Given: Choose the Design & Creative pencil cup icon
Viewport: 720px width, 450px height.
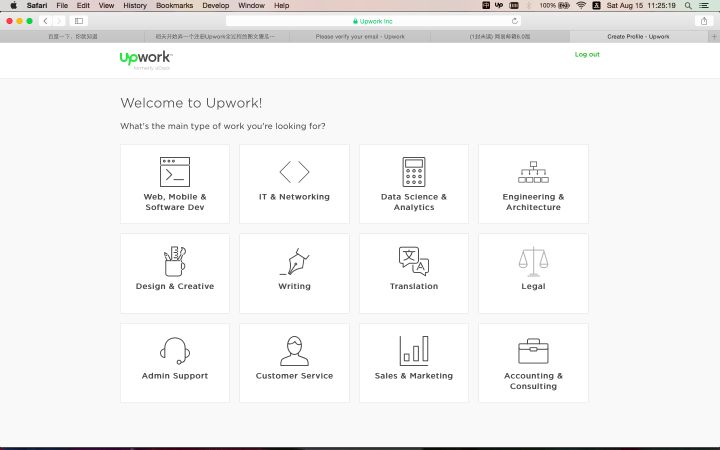Looking at the screenshot, I should pyautogui.click(x=175, y=261).
